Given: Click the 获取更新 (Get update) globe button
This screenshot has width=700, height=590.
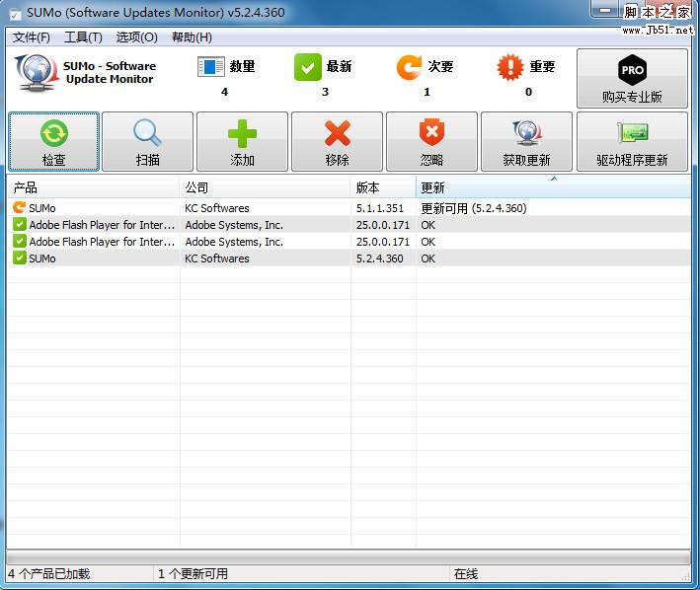Looking at the screenshot, I should tap(526, 142).
